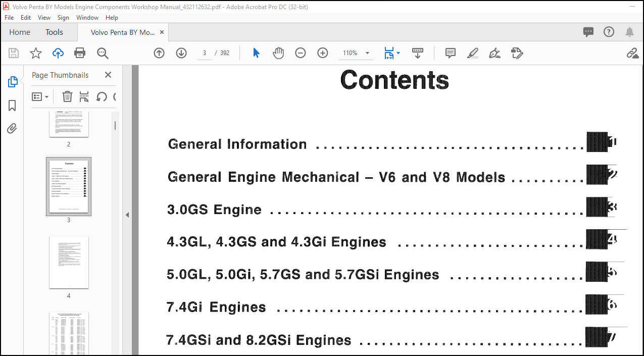Collapse the navigation pane arrow
The height and width of the screenshot is (356, 644).
(x=127, y=215)
